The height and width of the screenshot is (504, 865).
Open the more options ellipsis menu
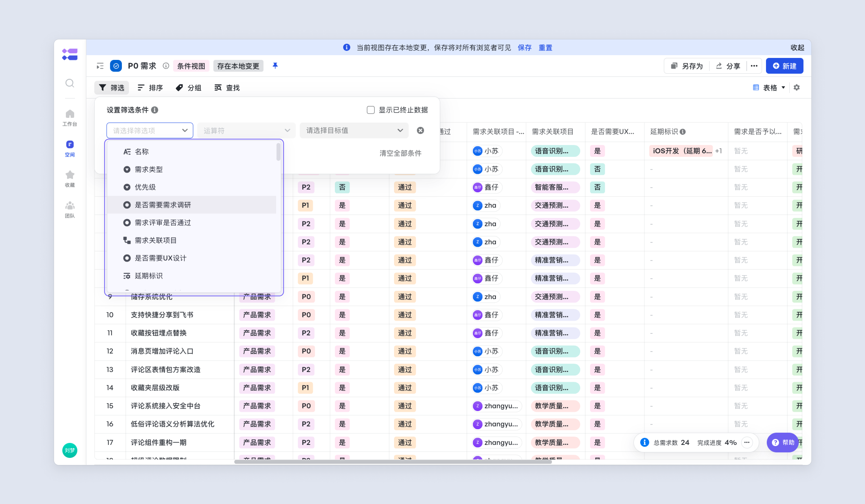[754, 66]
